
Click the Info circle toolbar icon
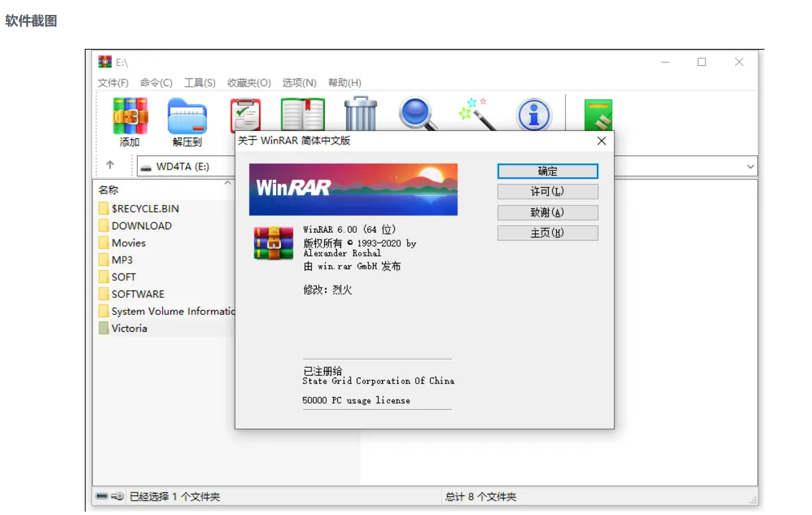tap(533, 114)
